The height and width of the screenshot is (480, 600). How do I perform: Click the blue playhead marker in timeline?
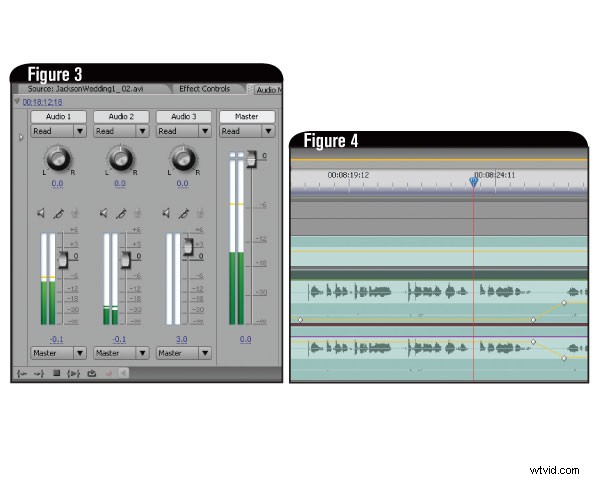coord(473,182)
